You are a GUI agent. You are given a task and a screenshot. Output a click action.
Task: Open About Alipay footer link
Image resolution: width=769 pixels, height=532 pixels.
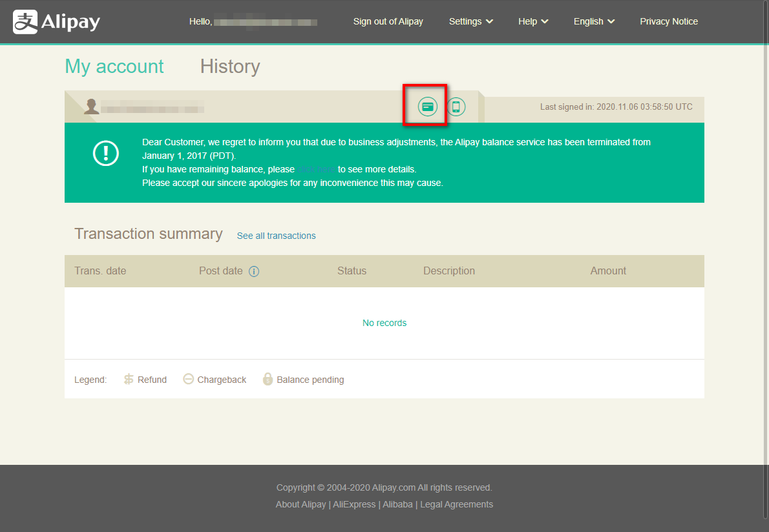[x=300, y=505]
